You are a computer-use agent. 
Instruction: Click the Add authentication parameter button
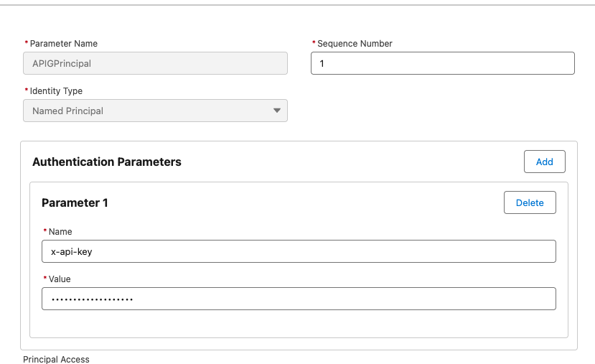point(545,162)
